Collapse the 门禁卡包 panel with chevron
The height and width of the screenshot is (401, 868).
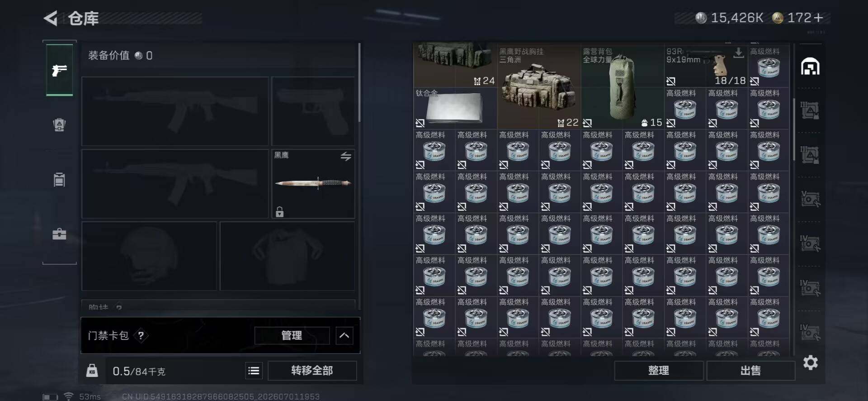[x=344, y=335]
